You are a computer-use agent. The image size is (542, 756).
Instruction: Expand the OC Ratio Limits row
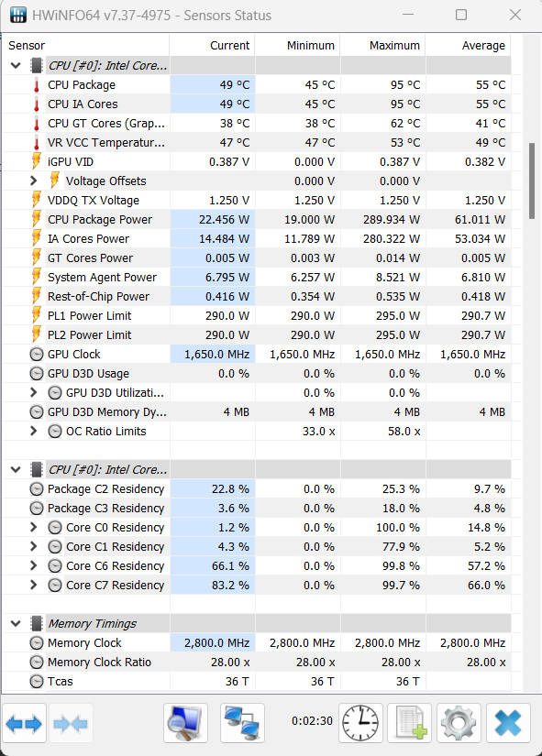point(33,431)
